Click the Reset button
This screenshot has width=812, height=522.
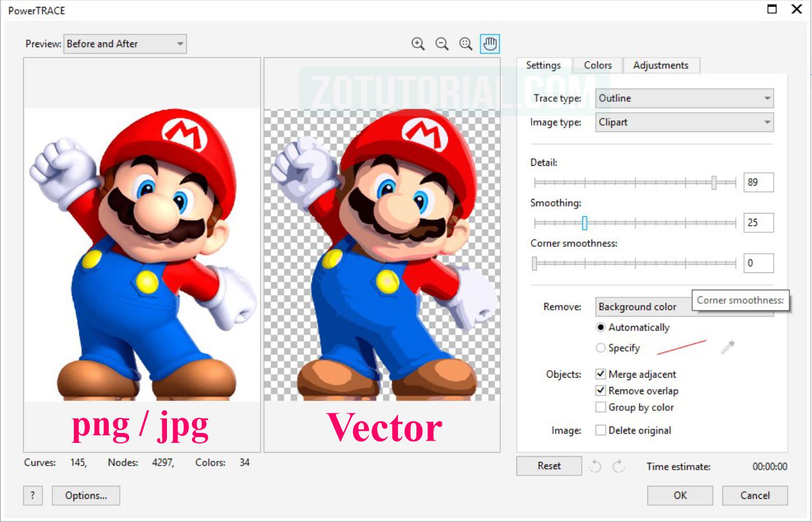[549, 466]
